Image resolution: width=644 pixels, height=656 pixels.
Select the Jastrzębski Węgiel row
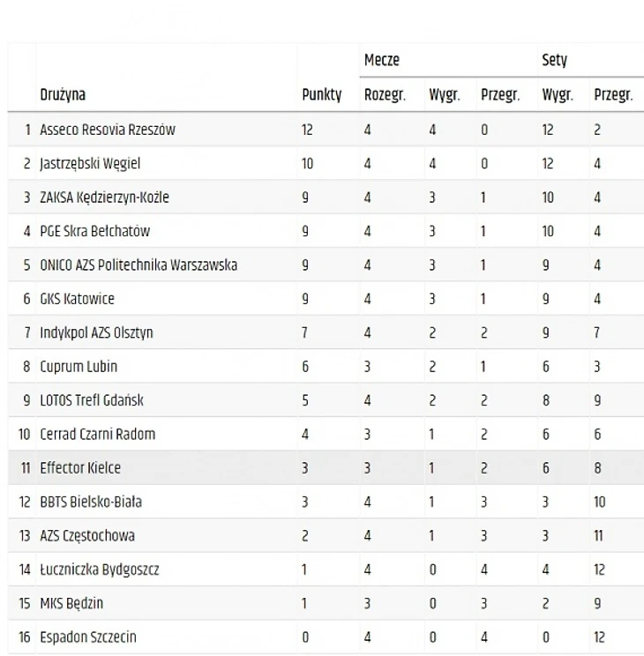[90, 163]
